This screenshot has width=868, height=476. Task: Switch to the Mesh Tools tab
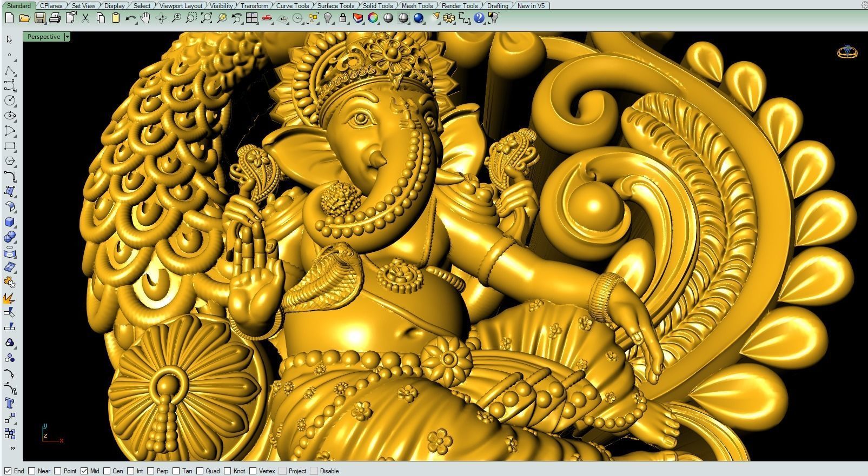point(417,5)
